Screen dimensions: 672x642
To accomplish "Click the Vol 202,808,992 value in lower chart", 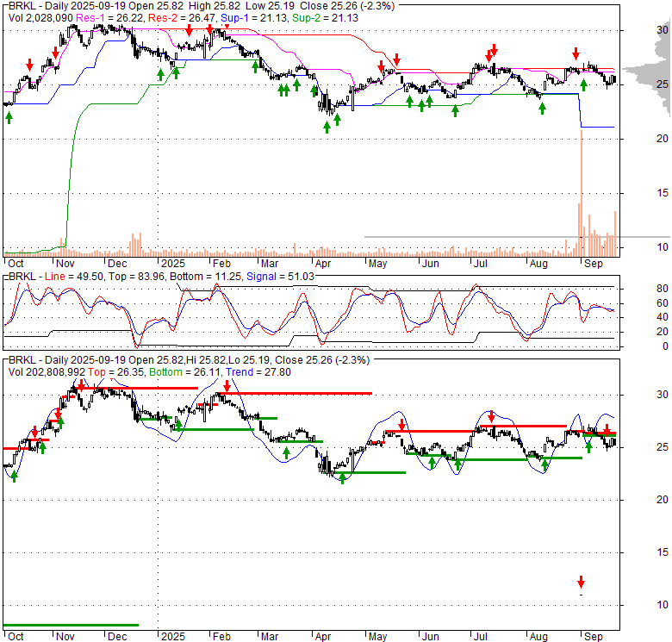I will pyautogui.click(x=47, y=372).
